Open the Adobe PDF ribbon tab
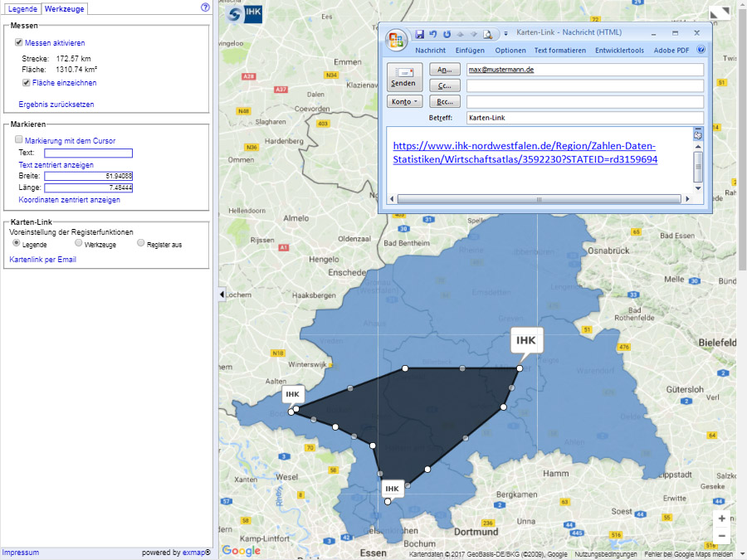 click(x=671, y=50)
